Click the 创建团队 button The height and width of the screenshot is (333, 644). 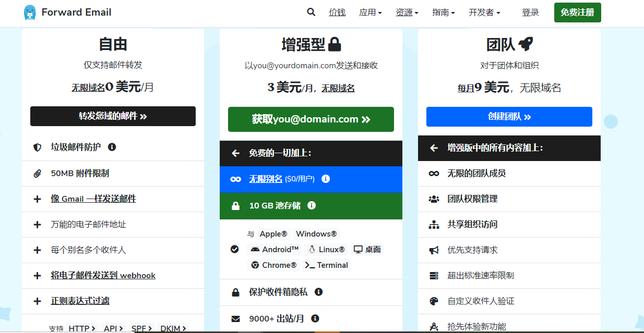tap(509, 117)
